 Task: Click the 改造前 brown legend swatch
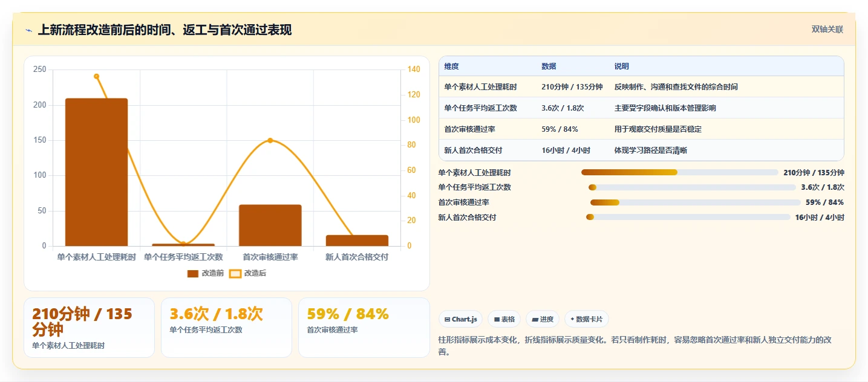pos(193,274)
